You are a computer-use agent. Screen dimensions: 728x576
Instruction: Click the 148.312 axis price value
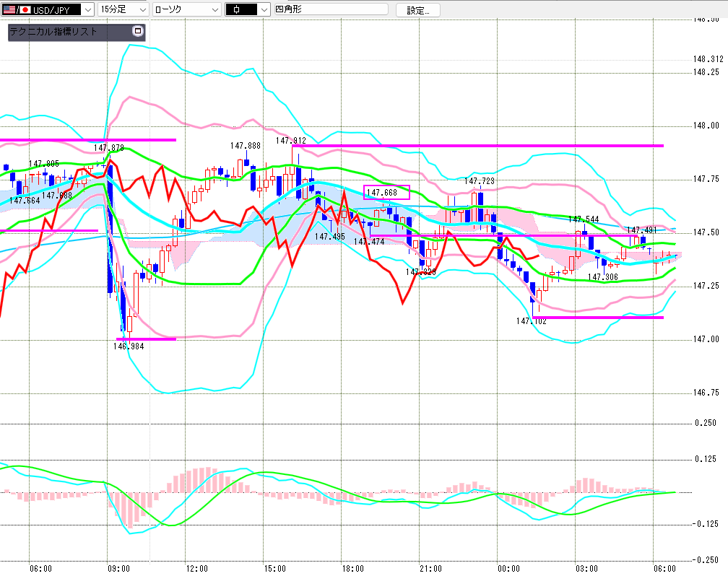pos(708,59)
